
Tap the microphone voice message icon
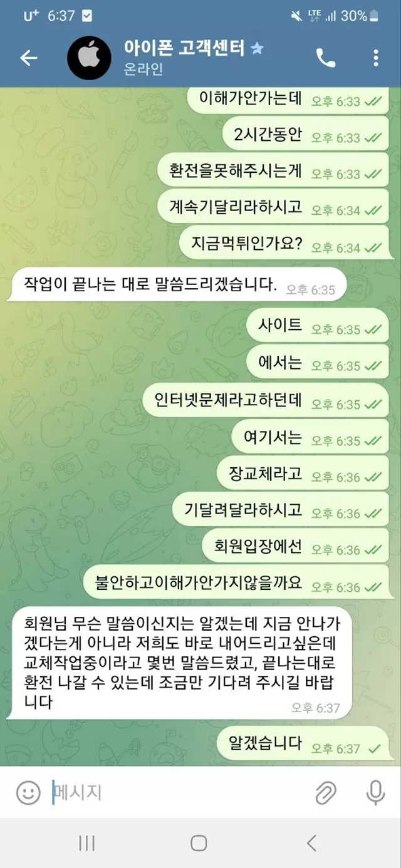pyautogui.click(x=375, y=793)
